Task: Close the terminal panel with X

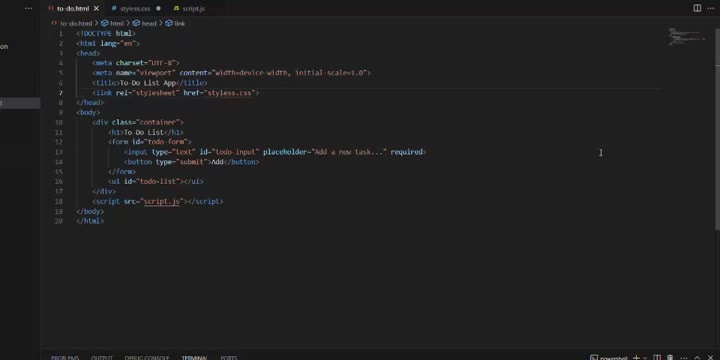Action: (711, 357)
